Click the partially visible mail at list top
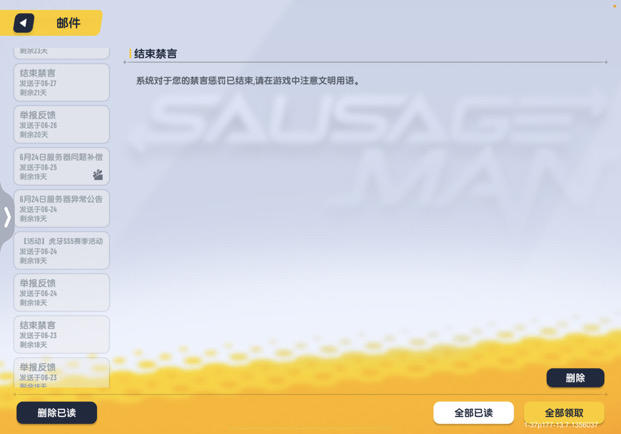 (61, 51)
